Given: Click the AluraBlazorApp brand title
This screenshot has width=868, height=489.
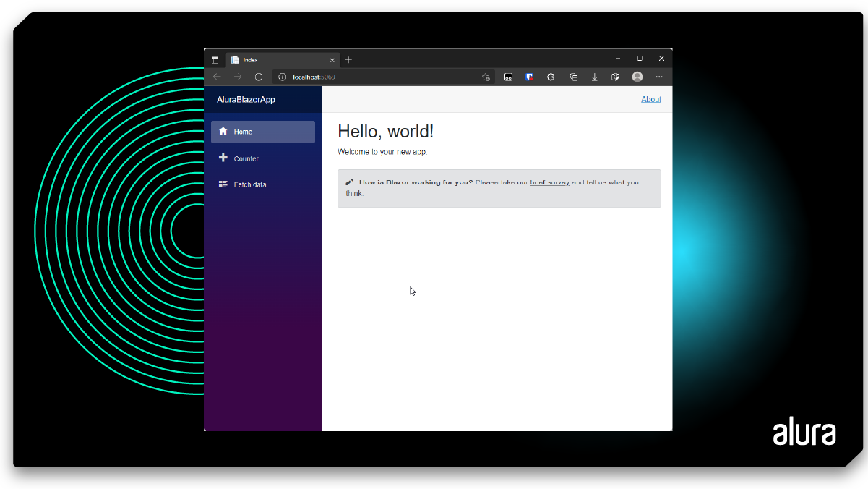Looking at the screenshot, I should pyautogui.click(x=246, y=100).
